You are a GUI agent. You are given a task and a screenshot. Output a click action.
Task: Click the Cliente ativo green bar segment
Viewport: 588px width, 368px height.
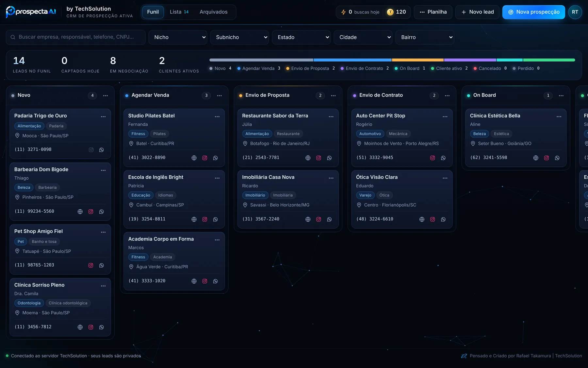tap(549, 60)
